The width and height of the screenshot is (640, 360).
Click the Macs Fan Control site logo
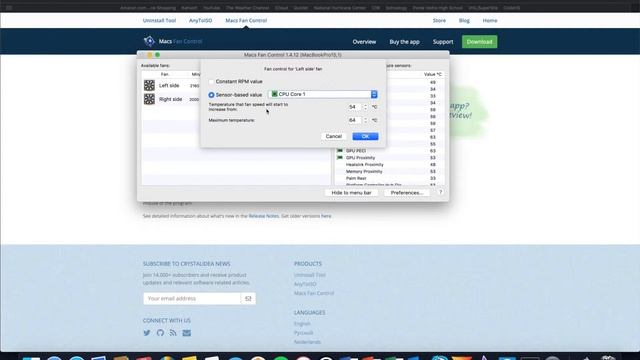click(173, 41)
